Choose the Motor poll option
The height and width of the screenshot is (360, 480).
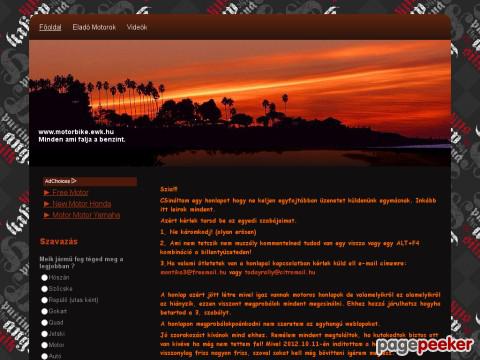pyautogui.click(x=44, y=345)
